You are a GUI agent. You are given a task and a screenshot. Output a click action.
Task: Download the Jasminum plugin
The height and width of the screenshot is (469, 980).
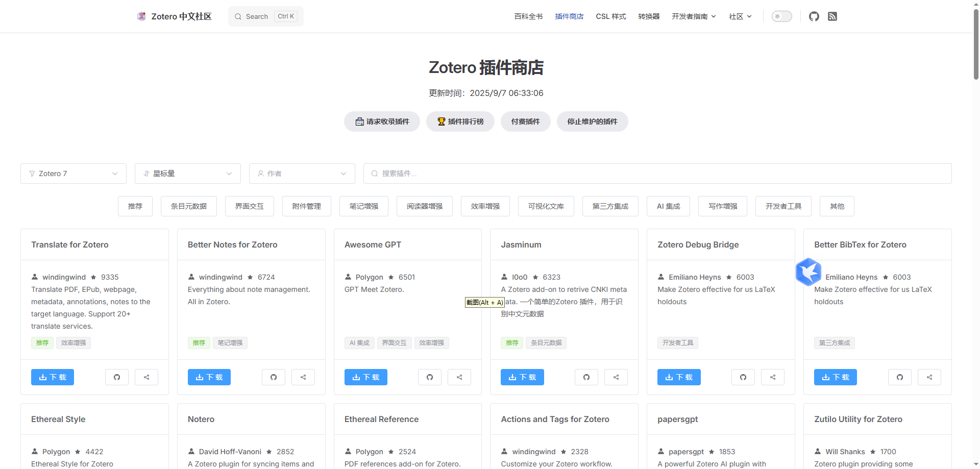click(522, 377)
